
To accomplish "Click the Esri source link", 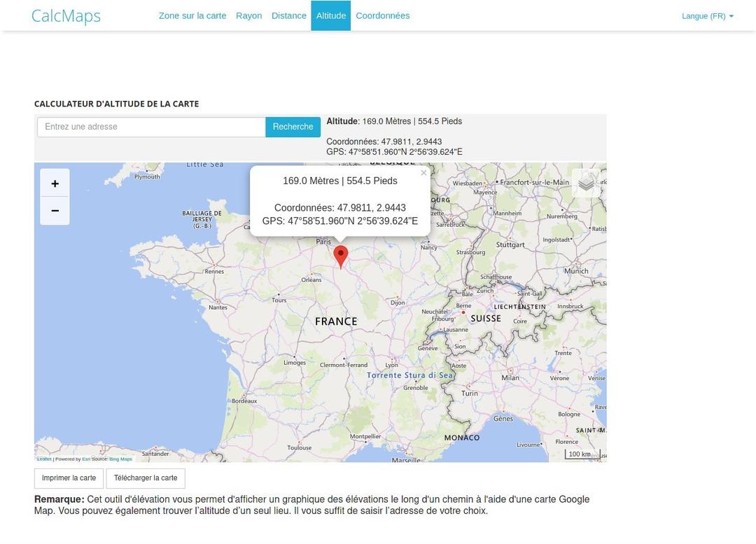I will [x=85, y=459].
